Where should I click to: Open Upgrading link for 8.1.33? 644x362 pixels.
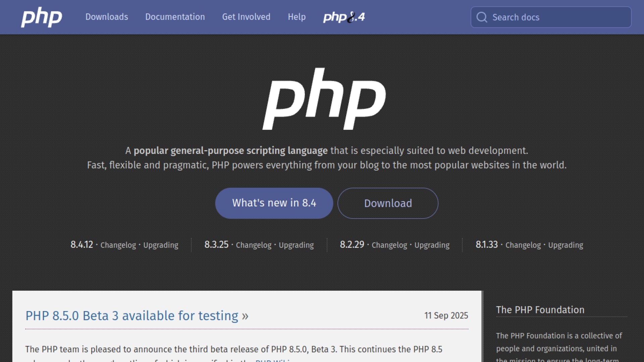pos(566,245)
